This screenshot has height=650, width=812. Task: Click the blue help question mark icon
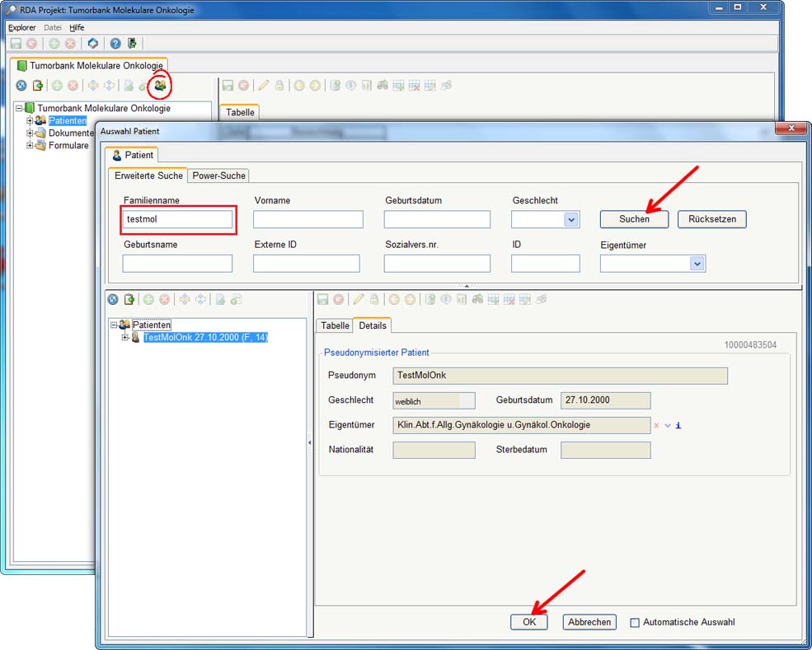pyautogui.click(x=115, y=44)
